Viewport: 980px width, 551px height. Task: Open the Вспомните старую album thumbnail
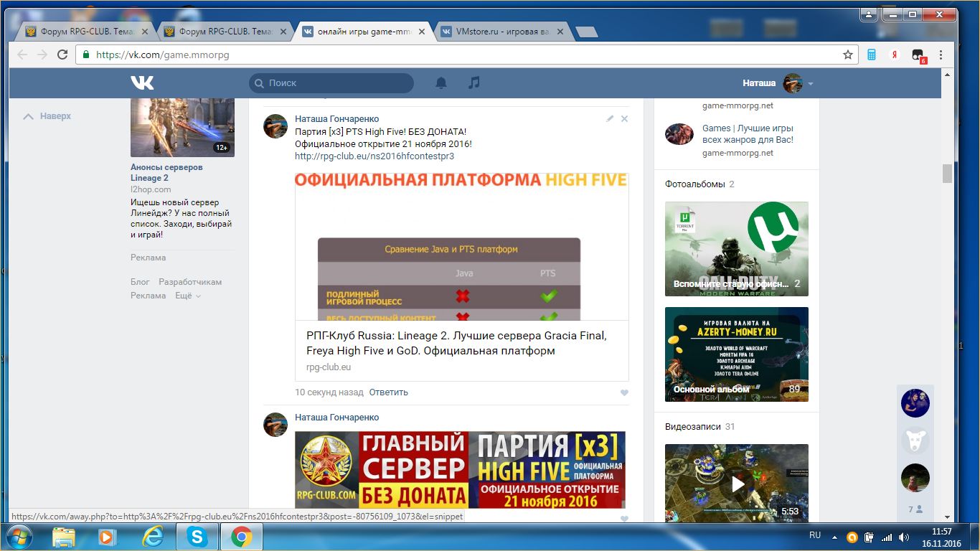(737, 249)
